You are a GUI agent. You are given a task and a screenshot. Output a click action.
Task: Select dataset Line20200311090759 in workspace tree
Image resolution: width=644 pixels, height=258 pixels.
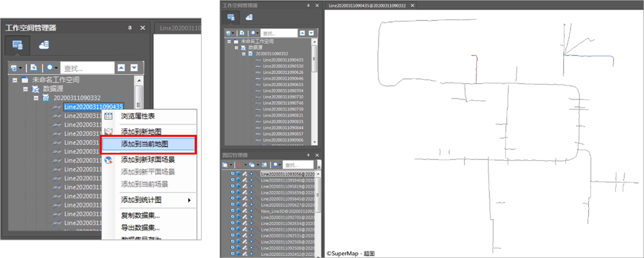(x=283, y=109)
